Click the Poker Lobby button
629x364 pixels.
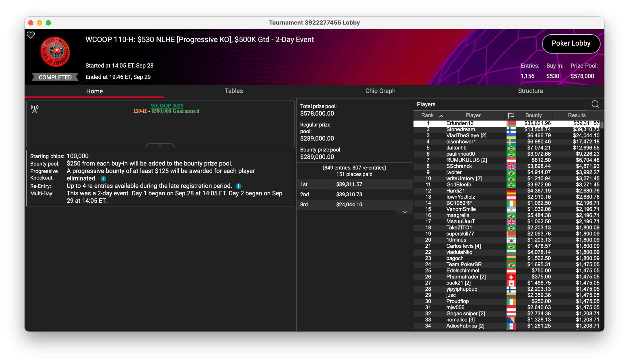tap(571, 43)
